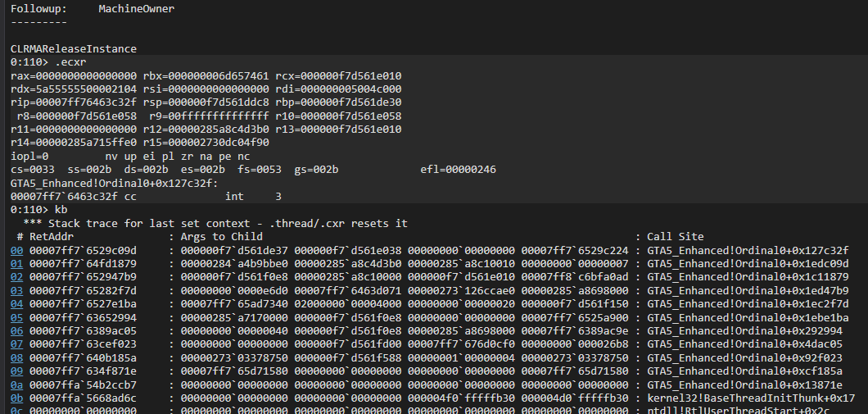Click the 'Call Site' column header
The height and width of the screenshot is (414, 868).
click(676, 237)
